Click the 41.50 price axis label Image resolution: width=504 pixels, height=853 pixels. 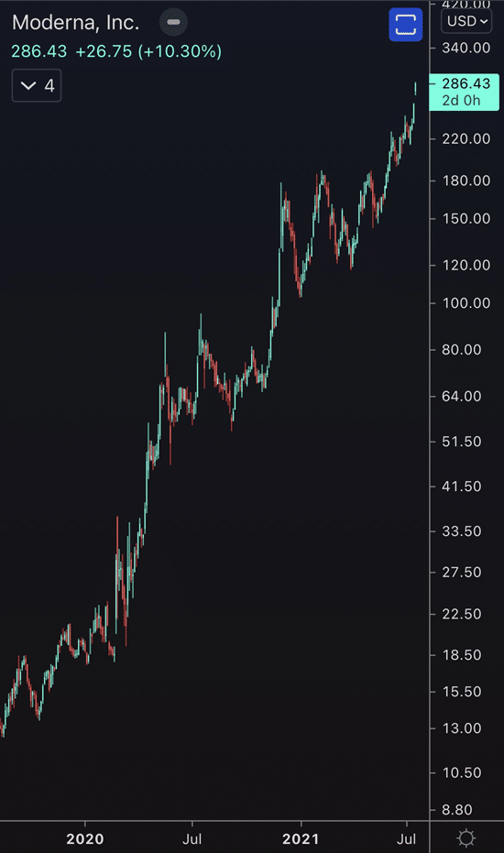click(x=462, y=487)
